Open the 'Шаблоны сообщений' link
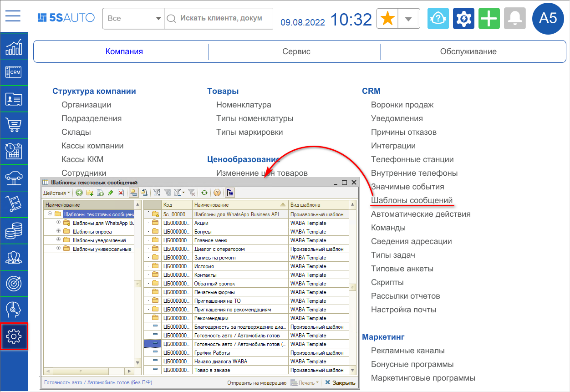This screenshot has width=570, height=392. click(x=412, y=200)
